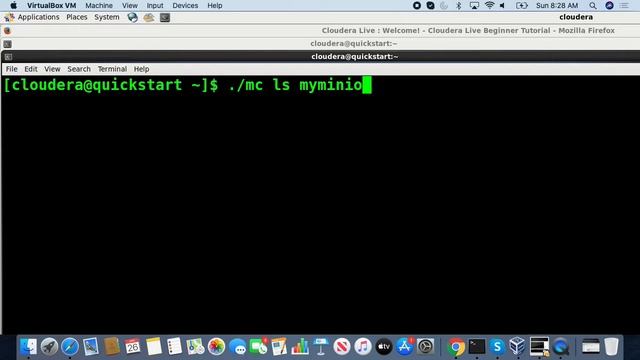This screenshot has width=640, height=360.
Task: Open the VirtualBox Machine menu
Action: point(99,5)
